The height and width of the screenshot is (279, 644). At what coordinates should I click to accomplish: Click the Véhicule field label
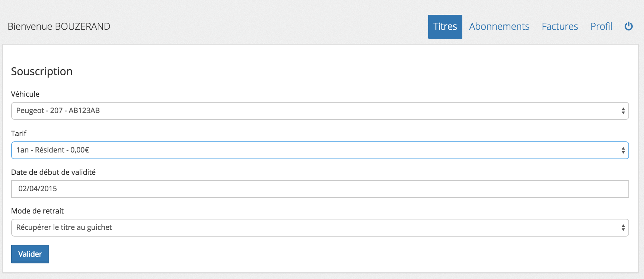pyautogui.click(x=25, y=94)
